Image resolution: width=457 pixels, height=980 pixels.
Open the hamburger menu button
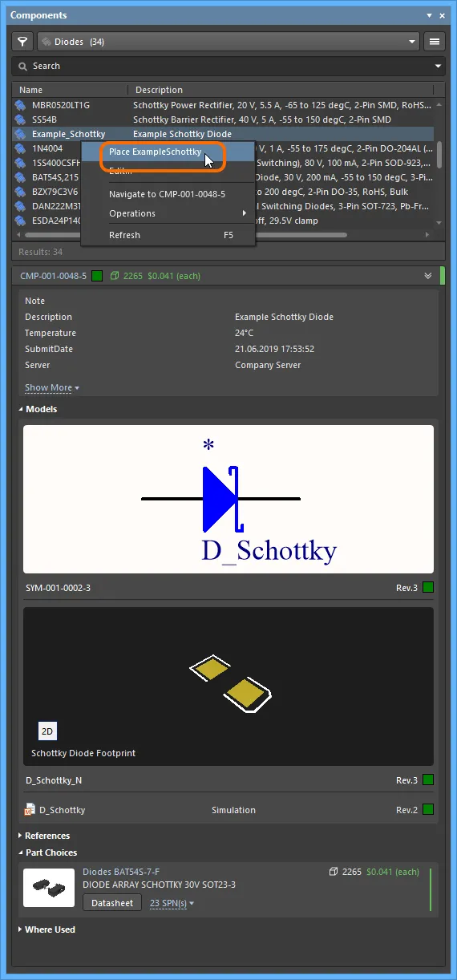tap(435, 41)
